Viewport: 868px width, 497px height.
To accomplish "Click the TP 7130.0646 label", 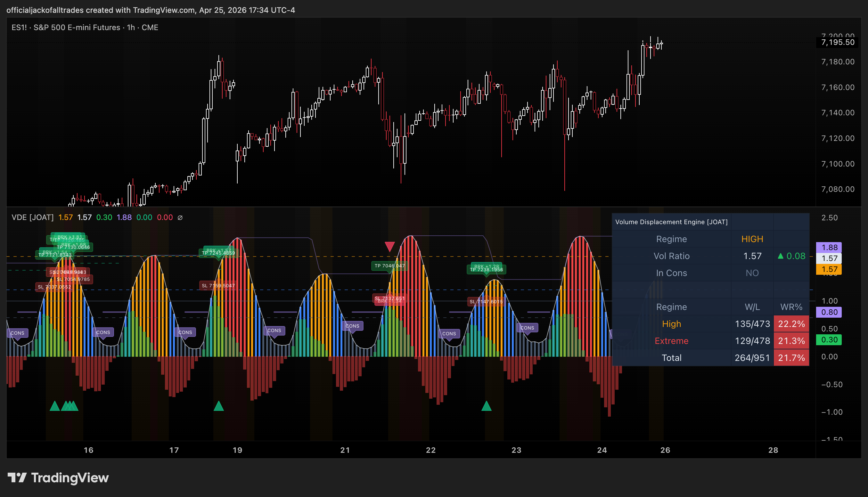I will pyautogui.click(x=73, y=247).
